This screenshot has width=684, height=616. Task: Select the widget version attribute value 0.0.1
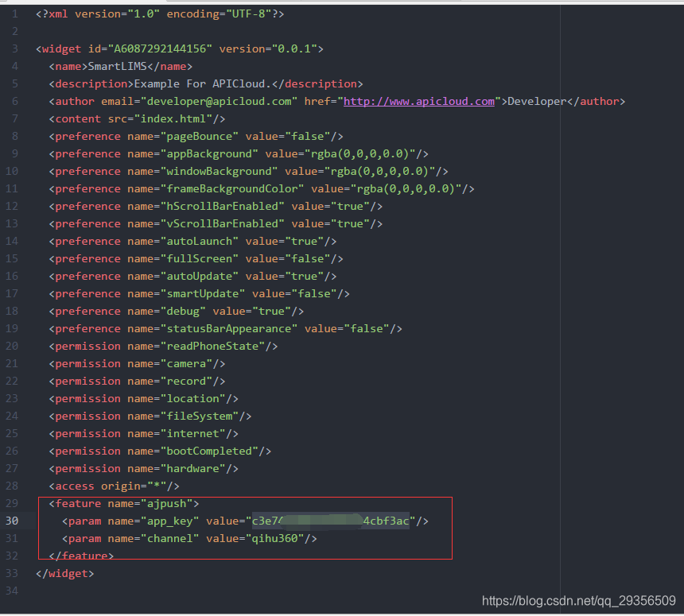[x=298, y=48]
